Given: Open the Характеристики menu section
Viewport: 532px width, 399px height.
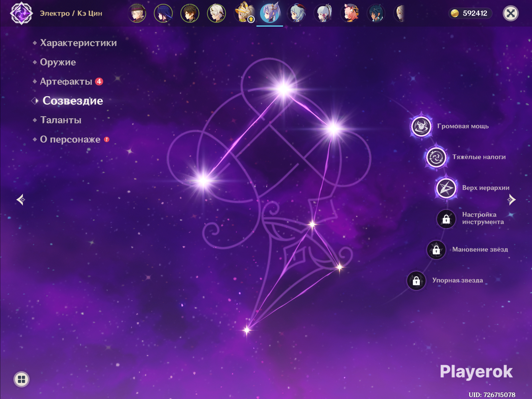Looking at the screenshot, I should coord(79,43).
